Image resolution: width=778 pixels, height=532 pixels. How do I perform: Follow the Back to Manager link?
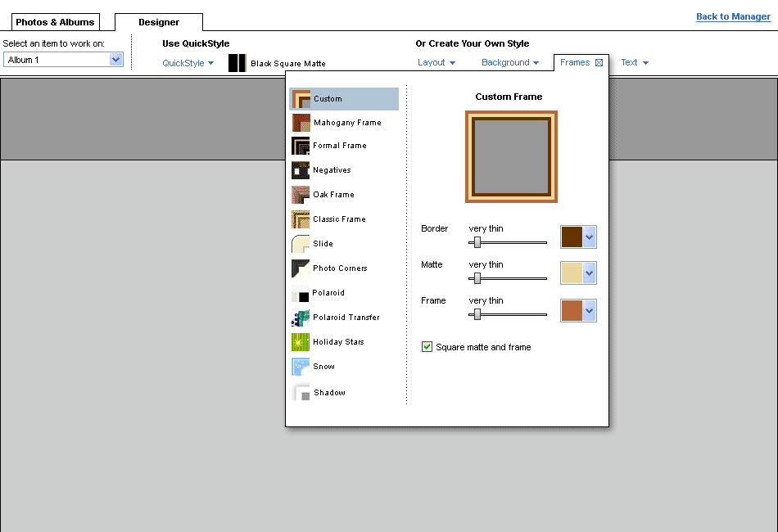[733, 16]
